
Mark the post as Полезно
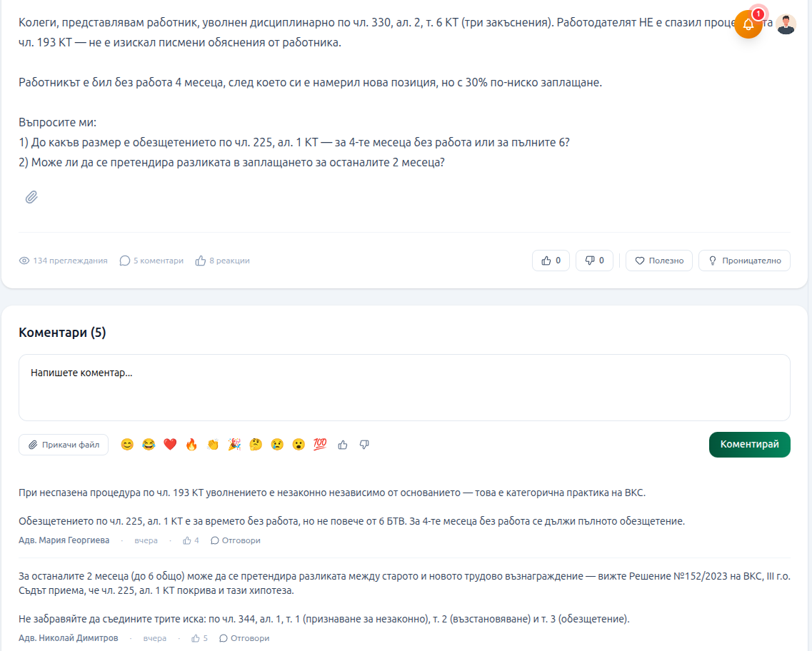[659, 261]
